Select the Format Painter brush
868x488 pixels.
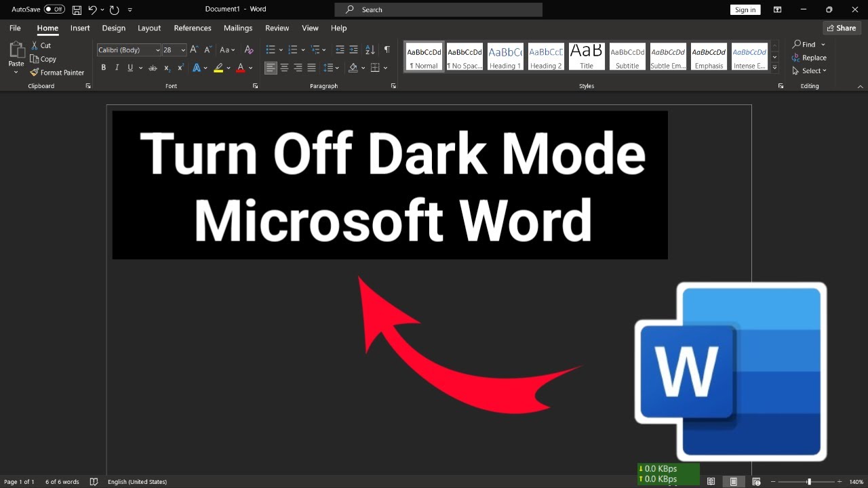coord(35,73)
